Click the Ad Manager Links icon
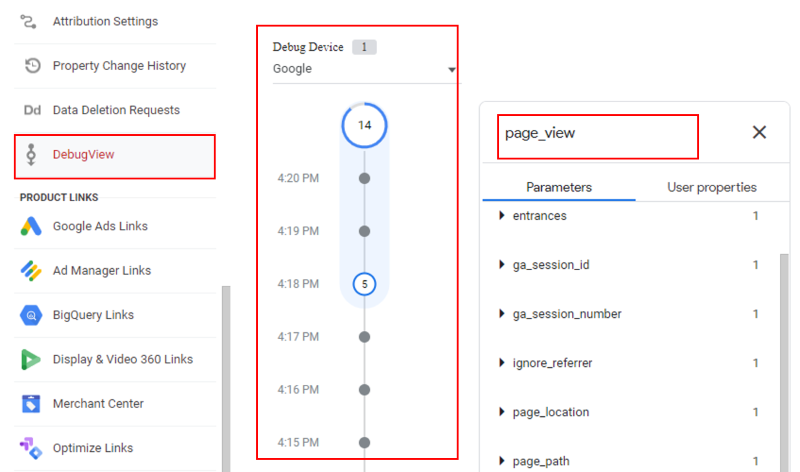The width and height of the screenshot is (800, 472). click(31, 270)
